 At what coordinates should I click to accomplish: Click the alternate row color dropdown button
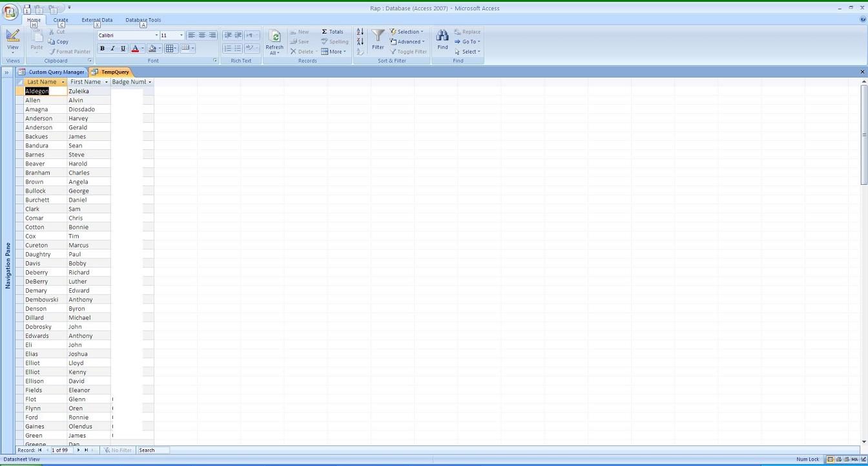pos(187,48)
